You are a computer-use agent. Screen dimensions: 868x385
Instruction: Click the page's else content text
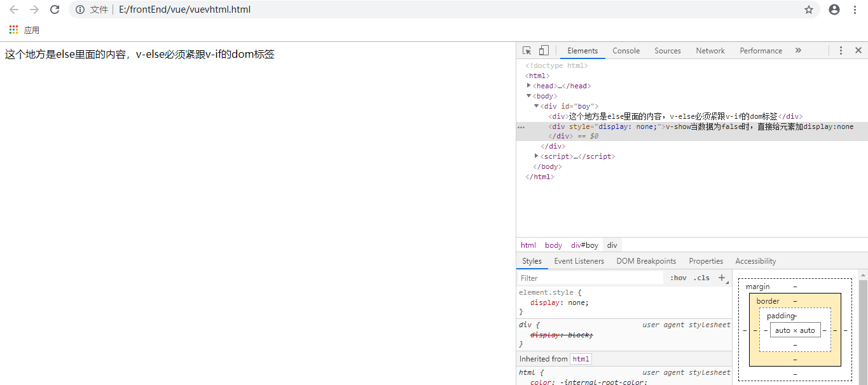140,55
